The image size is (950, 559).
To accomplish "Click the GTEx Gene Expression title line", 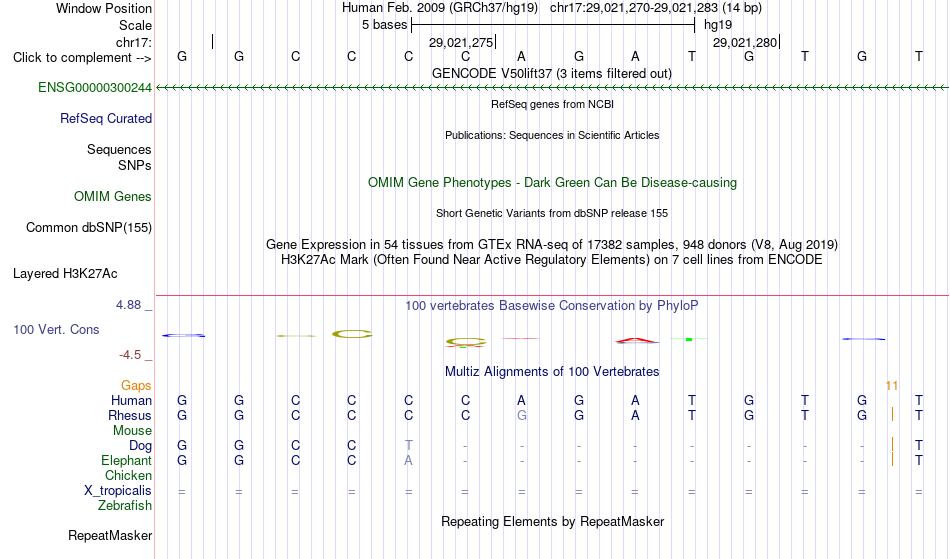I will coord(552,245).
